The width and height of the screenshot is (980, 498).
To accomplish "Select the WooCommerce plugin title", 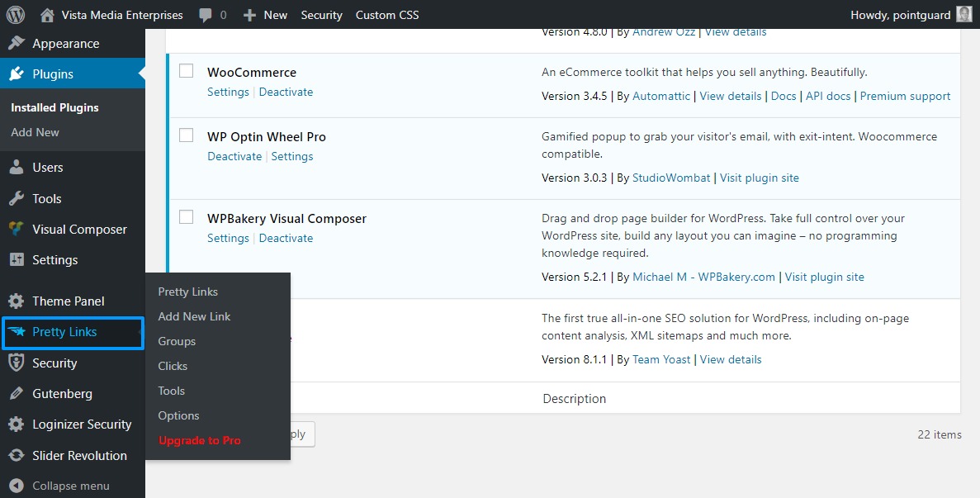I will point(252,73).
